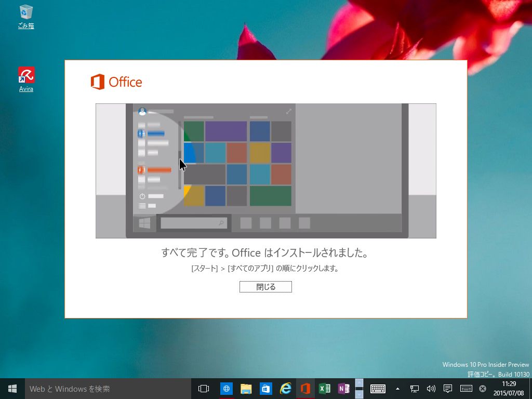Open the Action Center notifications icon

[448, 389]
